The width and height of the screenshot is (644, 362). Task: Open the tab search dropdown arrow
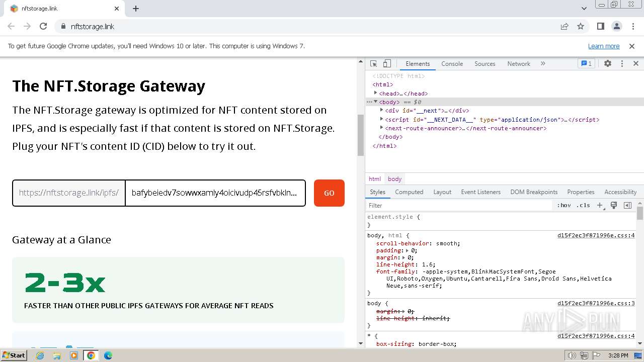(x=584, y=9)
